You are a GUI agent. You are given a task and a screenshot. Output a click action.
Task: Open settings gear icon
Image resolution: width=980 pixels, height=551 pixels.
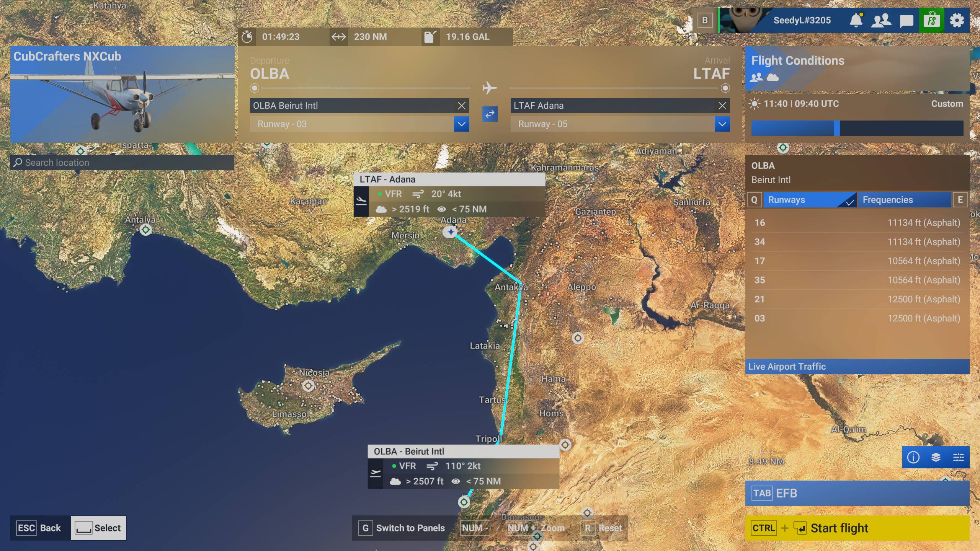tap(957, 20)
